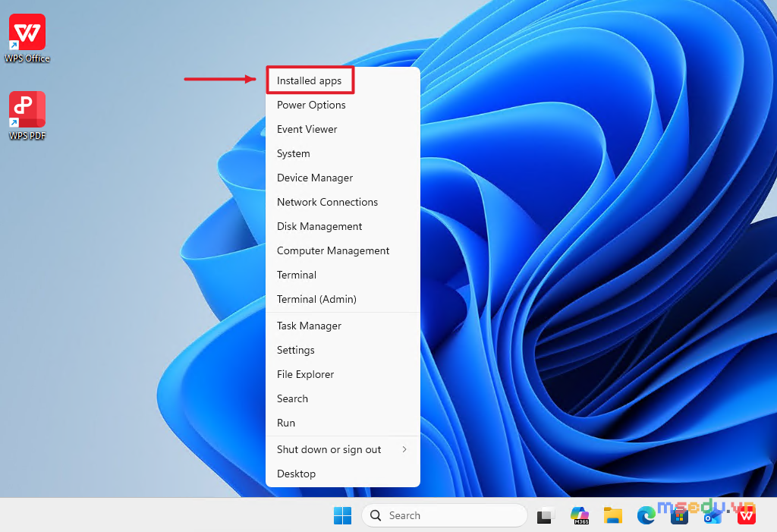Click the magnifier icon in taskbar search
The image size is (777, 532).
(x=376, y=515)
